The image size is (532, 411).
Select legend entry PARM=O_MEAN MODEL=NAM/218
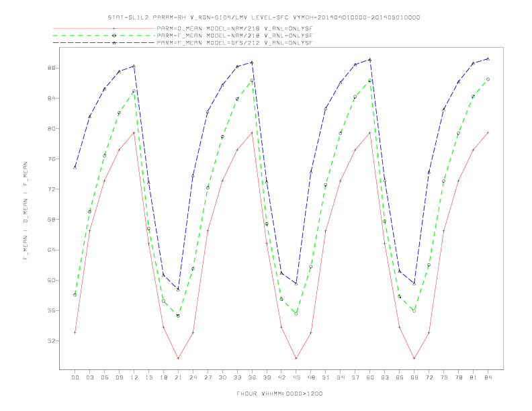(x=234, y=28)
